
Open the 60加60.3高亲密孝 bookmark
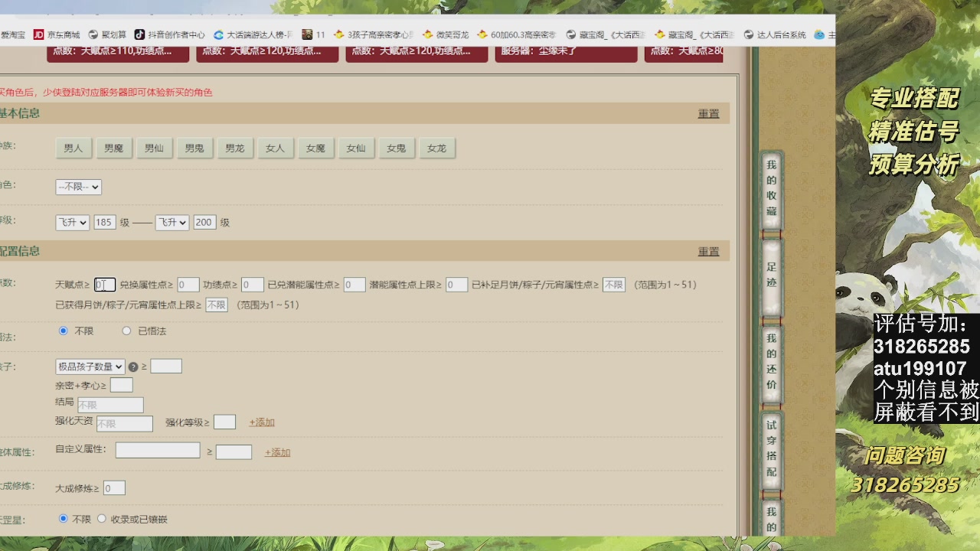coord(517,34)
